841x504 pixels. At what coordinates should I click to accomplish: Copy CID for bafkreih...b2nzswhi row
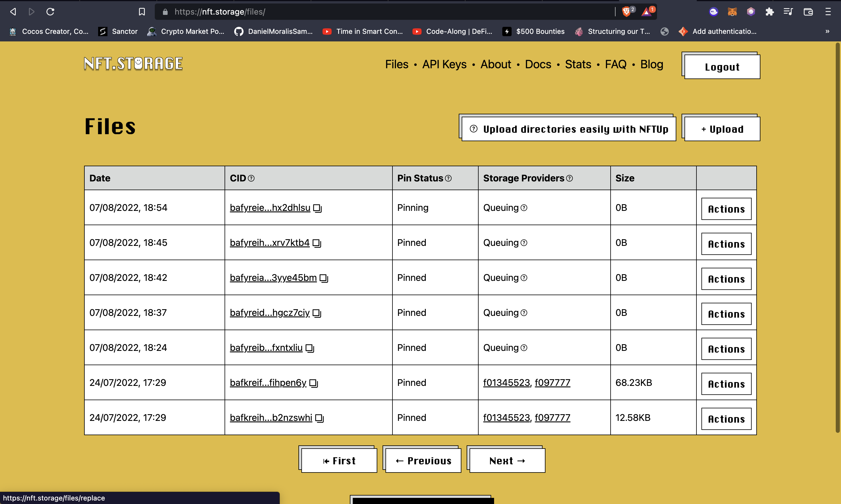319,418
